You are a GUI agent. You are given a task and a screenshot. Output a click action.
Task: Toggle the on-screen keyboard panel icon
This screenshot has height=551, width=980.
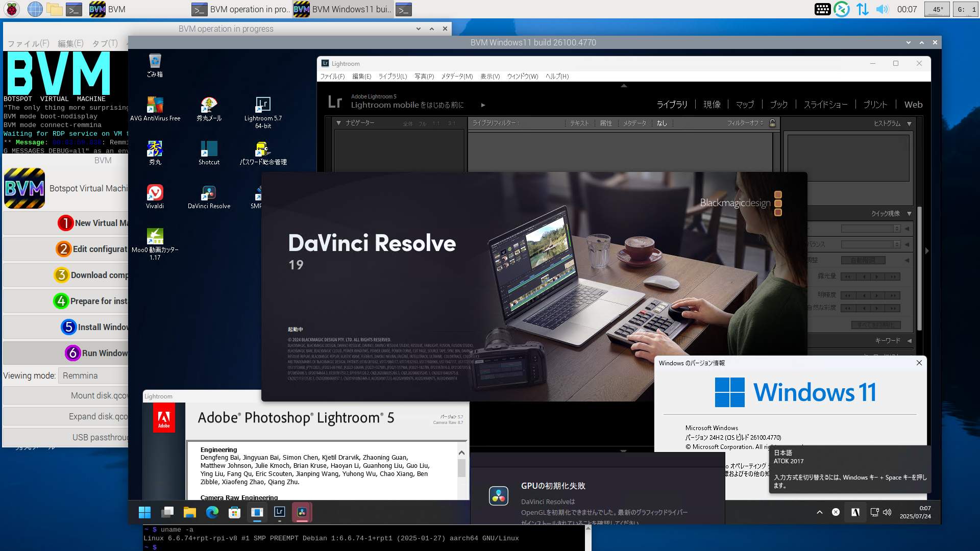point(823,9)
